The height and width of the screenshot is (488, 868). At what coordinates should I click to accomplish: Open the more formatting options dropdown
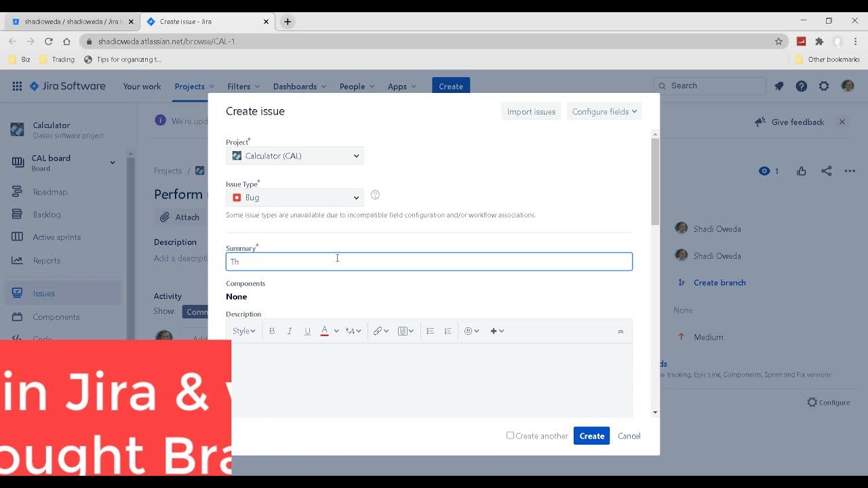coord(353,331)
